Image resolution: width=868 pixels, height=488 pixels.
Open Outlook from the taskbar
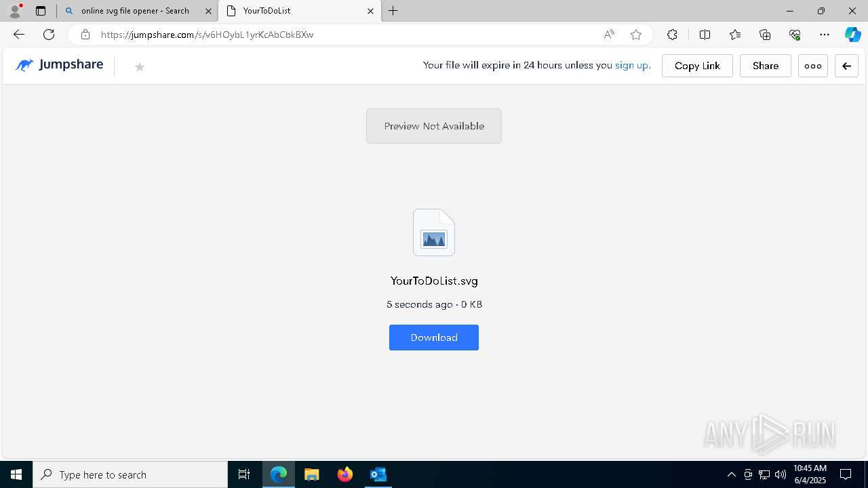tap(378, 474)
